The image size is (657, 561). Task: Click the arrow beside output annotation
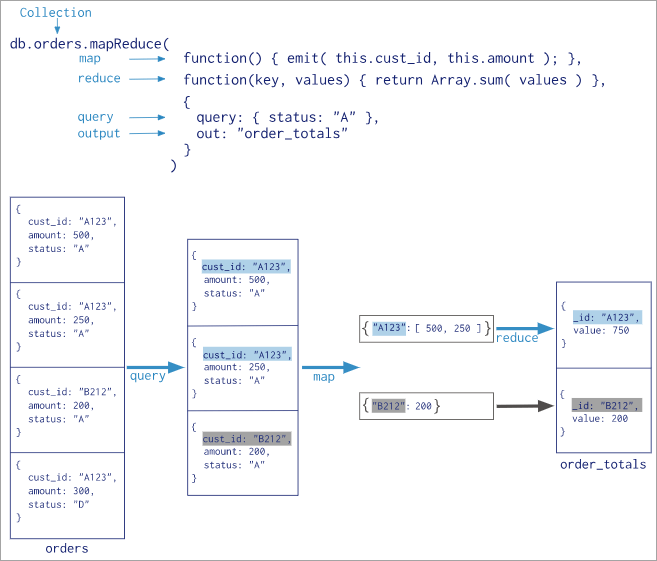pyautogui.click(x=147, y=133)
